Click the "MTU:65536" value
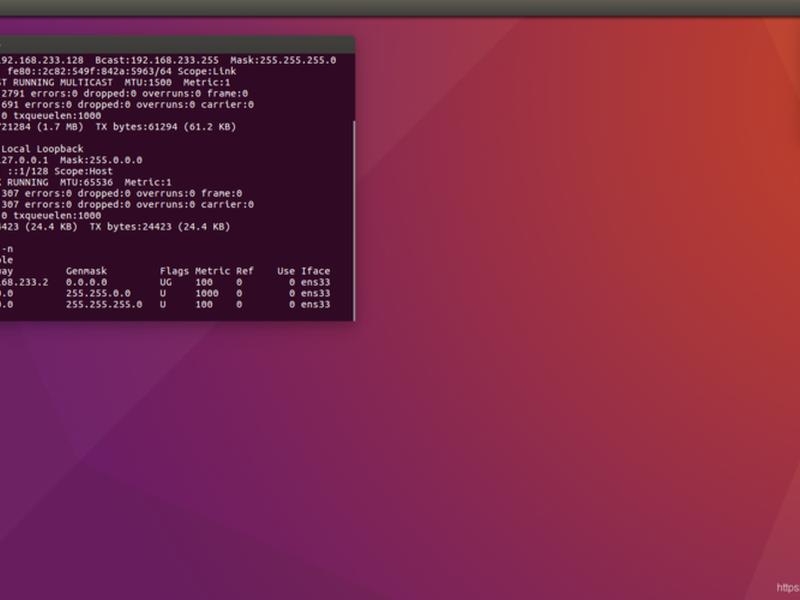 (86, 182)
